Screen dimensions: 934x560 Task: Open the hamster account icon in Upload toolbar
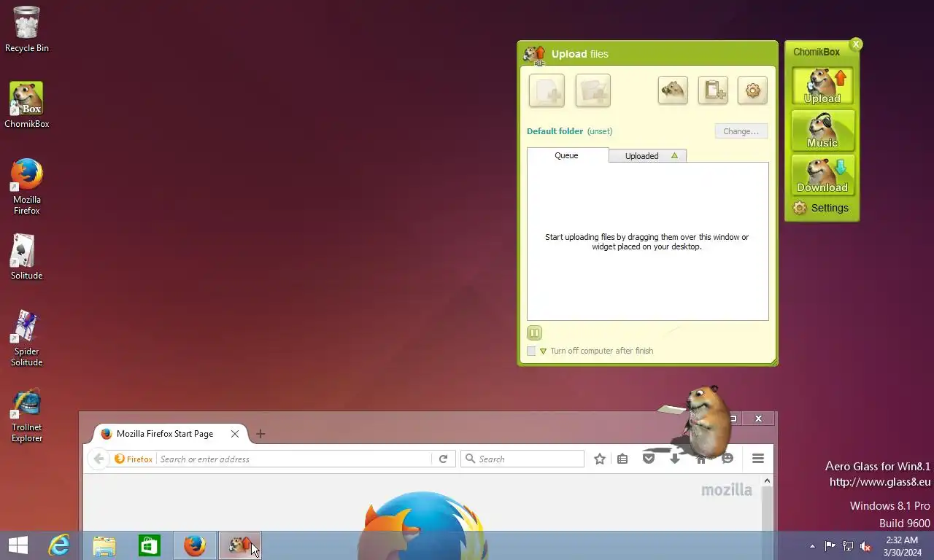(673, 90)
